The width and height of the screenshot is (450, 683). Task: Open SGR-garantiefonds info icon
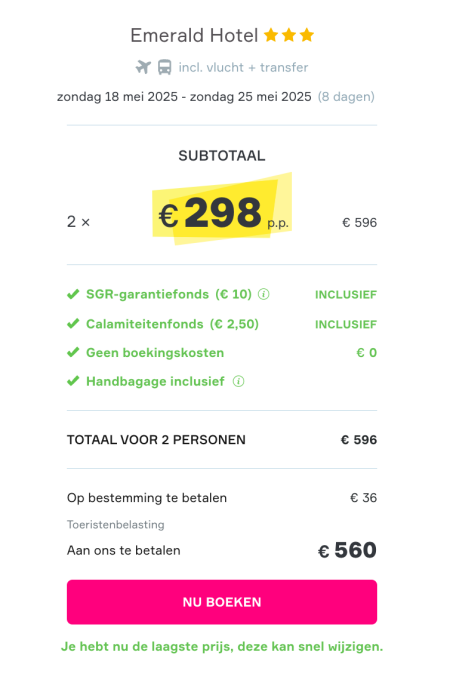coord(264,294)
